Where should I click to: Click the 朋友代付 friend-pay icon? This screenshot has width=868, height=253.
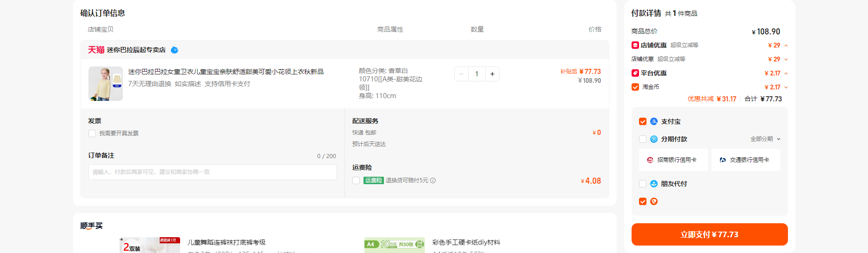654,184
